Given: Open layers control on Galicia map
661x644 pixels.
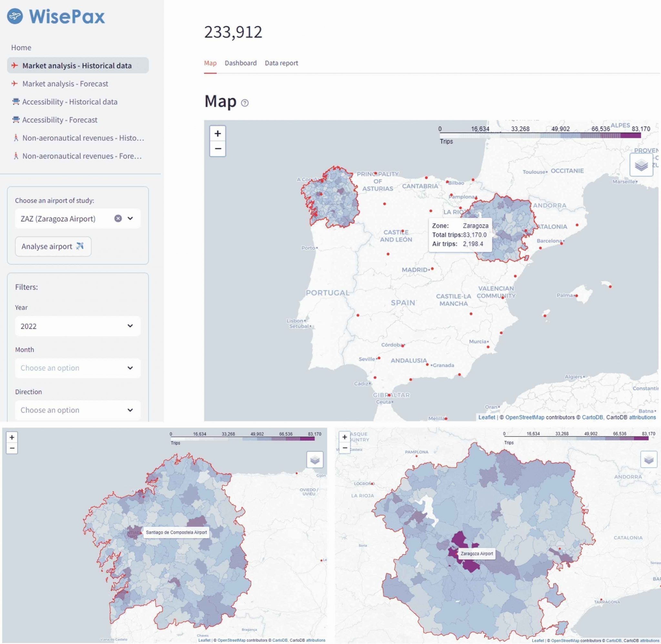Looking at the screenshot, I should click(315, 460).
